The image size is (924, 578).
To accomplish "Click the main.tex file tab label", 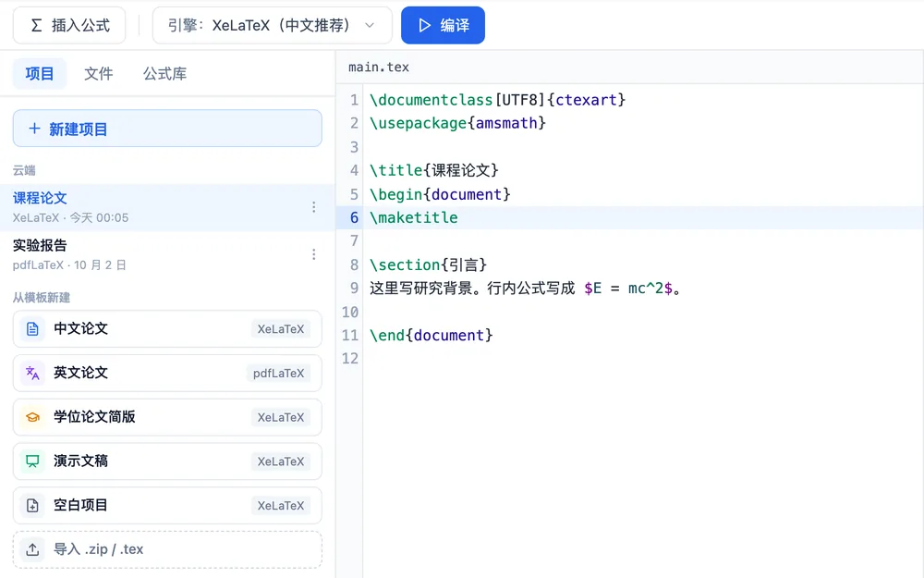I will click(378, 68).
